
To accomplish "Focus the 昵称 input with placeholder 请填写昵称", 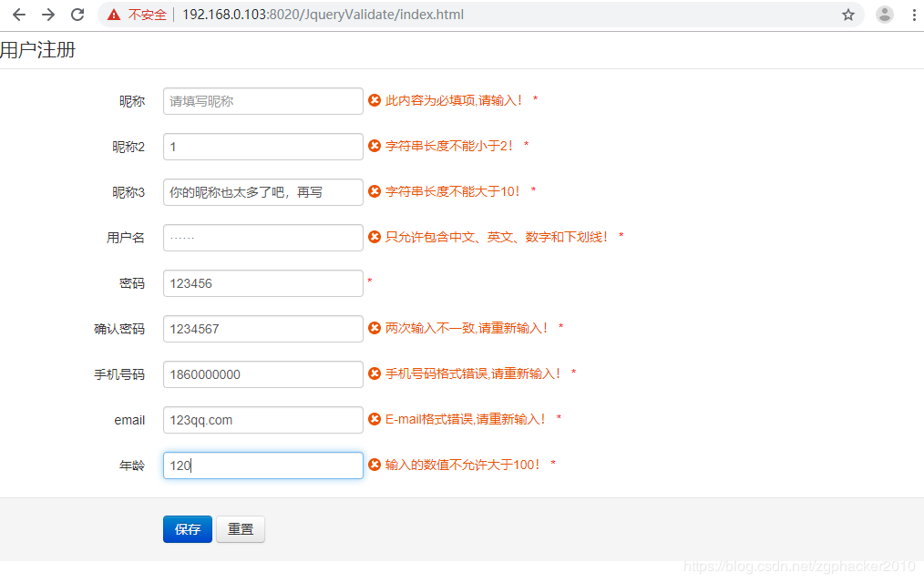I will [x=262, y=101].
